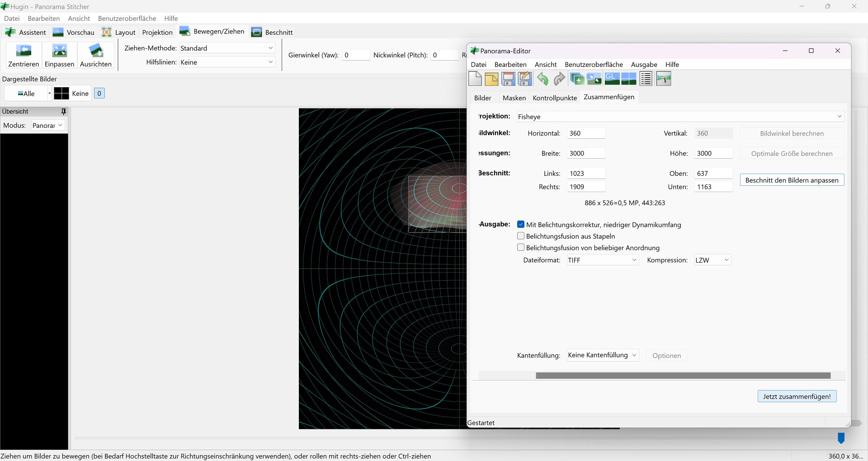Image resolution: width=868 pixels, height=461 pixels.
Task: Click Beschnitt den Bildern anpassen button
Action: (792, 180)
